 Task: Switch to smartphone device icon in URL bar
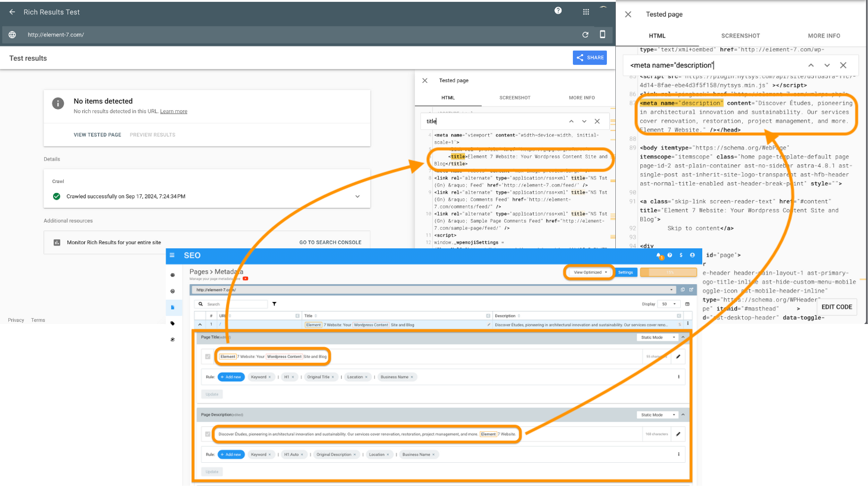(603, 35)
